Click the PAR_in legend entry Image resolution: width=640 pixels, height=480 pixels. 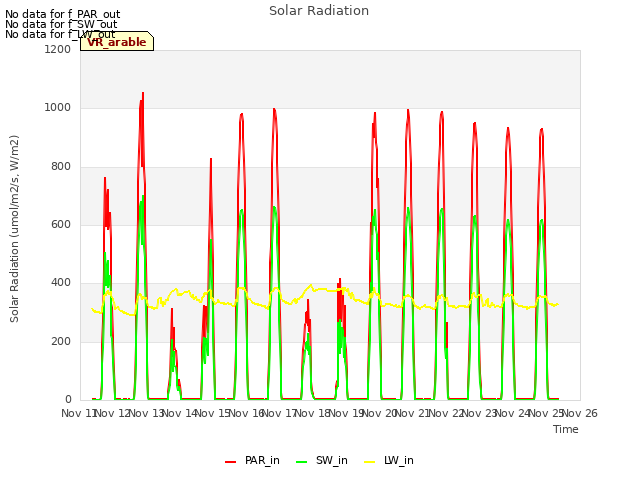[252, 460]
